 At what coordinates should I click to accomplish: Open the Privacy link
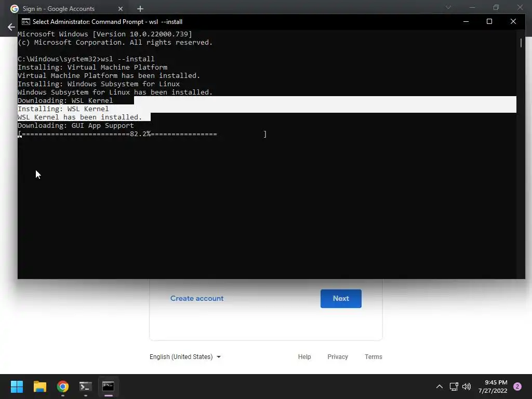coord(338,356)
